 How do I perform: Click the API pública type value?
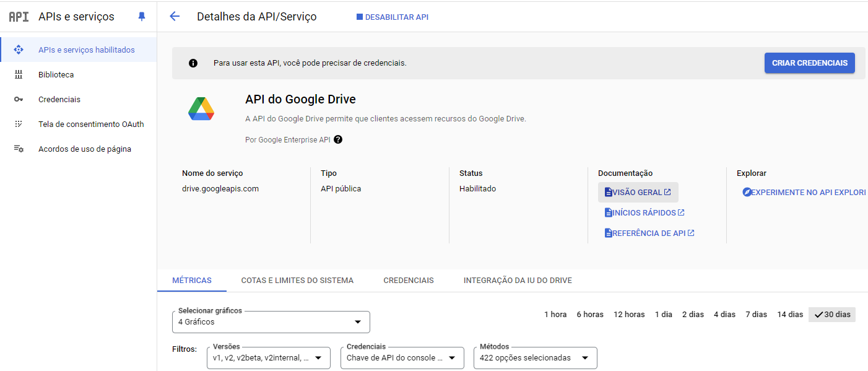[x=341, y=188]
